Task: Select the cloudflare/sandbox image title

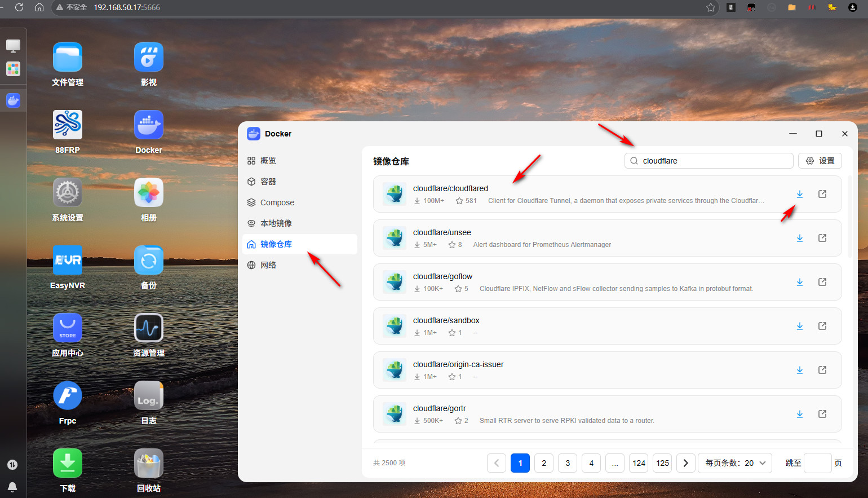Action: (446, 320)
